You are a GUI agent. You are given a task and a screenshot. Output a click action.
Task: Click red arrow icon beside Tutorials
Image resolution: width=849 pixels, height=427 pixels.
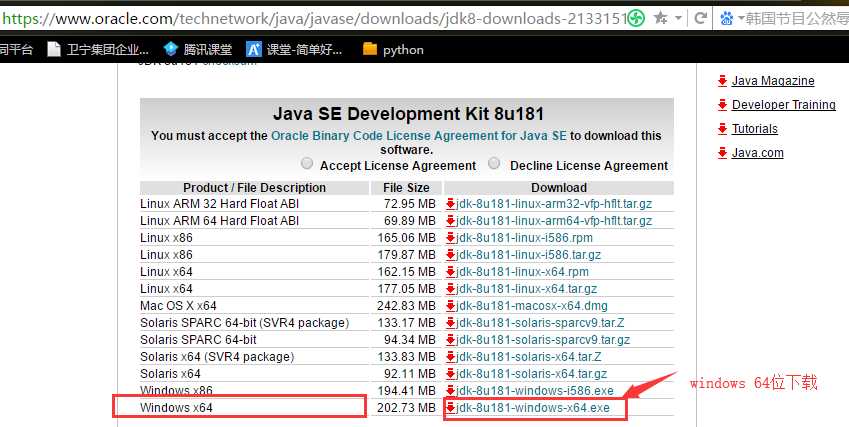point(722,129)
